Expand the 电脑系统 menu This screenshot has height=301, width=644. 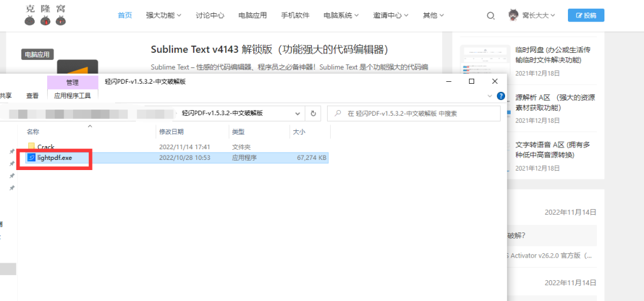tap(341, 16)
